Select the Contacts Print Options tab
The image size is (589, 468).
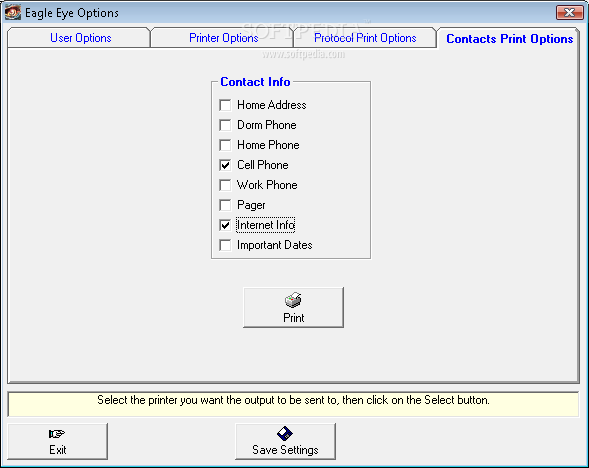(509, 39)
